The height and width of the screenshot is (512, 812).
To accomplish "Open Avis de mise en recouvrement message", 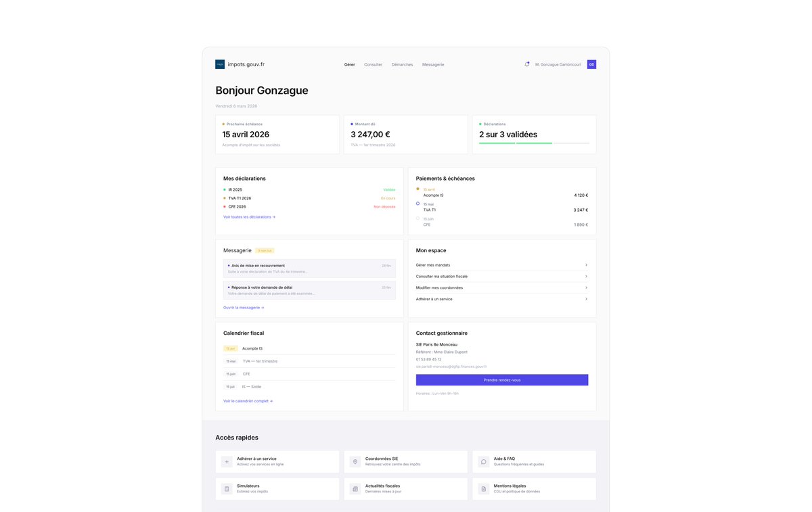I will [309, 269].
